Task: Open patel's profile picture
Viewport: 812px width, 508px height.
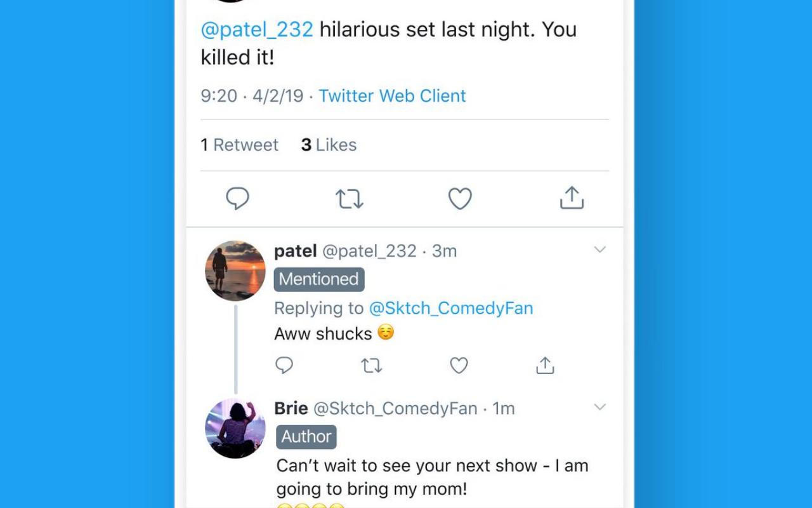Action: tap(235, 271)
